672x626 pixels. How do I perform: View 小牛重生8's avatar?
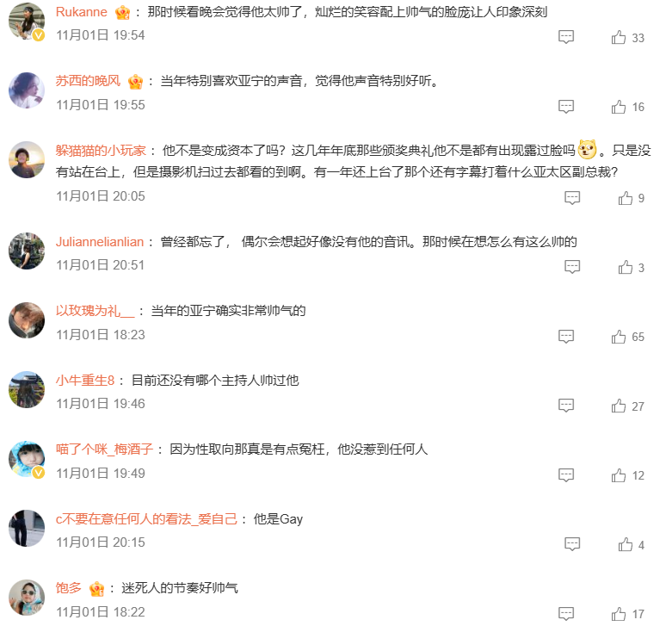[x=27, y=389]
